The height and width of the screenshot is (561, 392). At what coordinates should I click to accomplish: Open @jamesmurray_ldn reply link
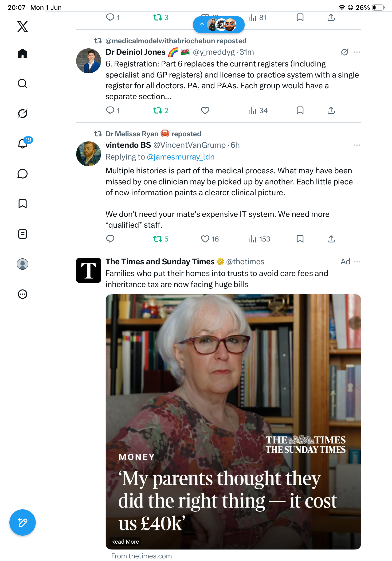[x=180, y=157]
